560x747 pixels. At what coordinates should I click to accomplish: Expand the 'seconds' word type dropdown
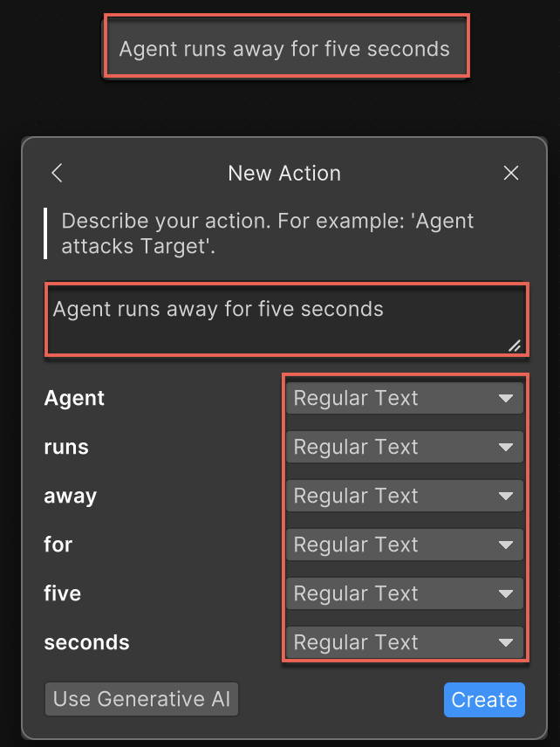pos(404,643)
